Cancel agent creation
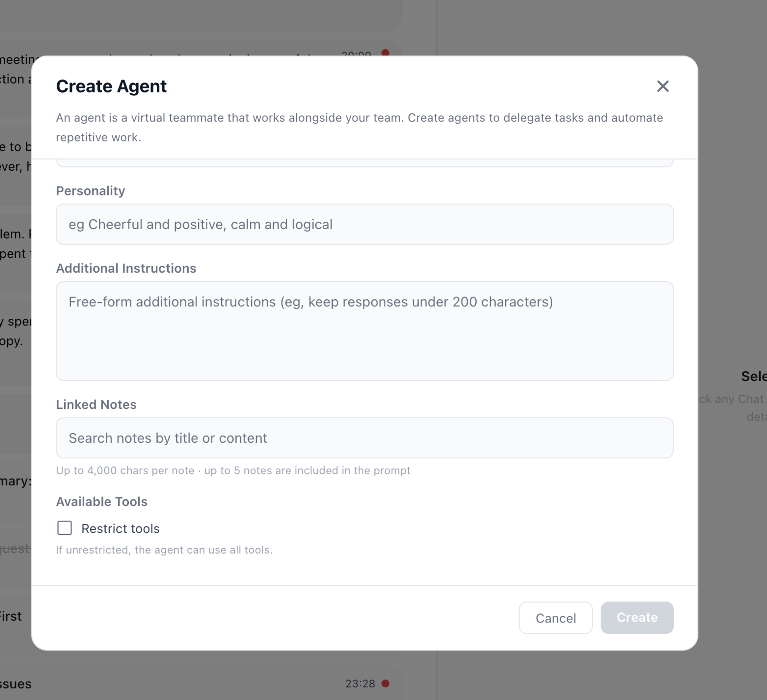The height and width of the screenshot is (700, 767). tap(556, 618)
